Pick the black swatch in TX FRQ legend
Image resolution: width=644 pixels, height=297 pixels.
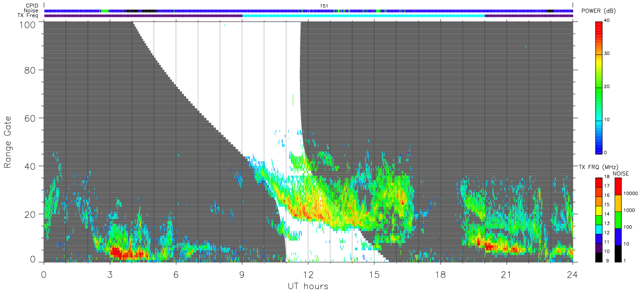(x=599, y=258)
